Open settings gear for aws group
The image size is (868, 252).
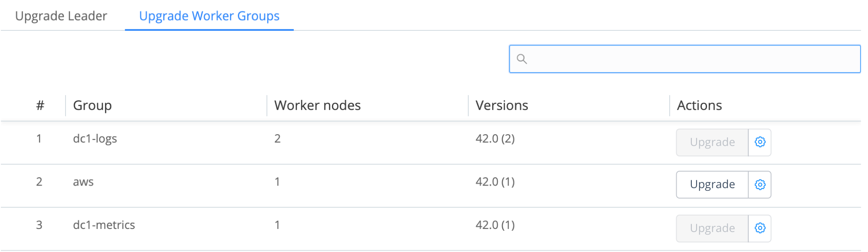pyautogui.click(x=759, y=184)
